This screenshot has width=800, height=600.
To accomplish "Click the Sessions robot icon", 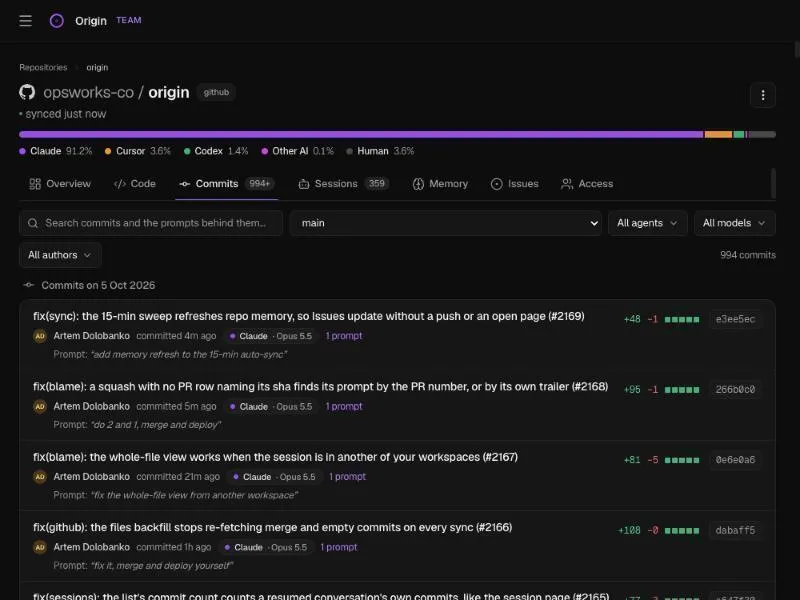I will pyautogui.click(x=304, y=184).
